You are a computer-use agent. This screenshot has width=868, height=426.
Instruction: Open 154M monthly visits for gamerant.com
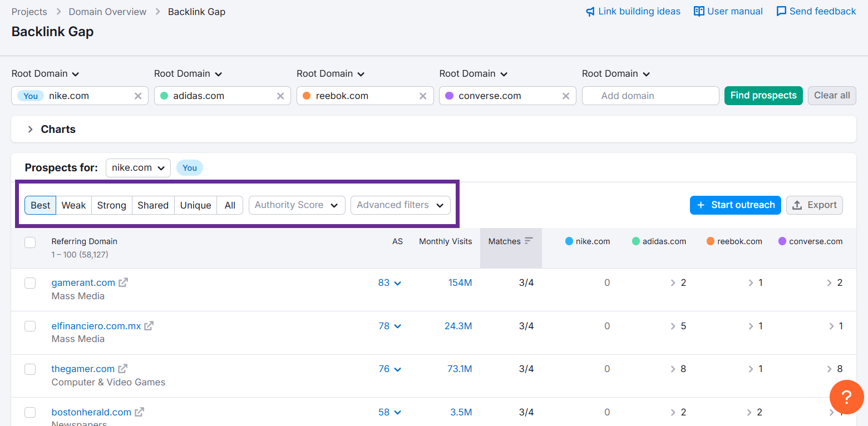(x=460, y=283)
